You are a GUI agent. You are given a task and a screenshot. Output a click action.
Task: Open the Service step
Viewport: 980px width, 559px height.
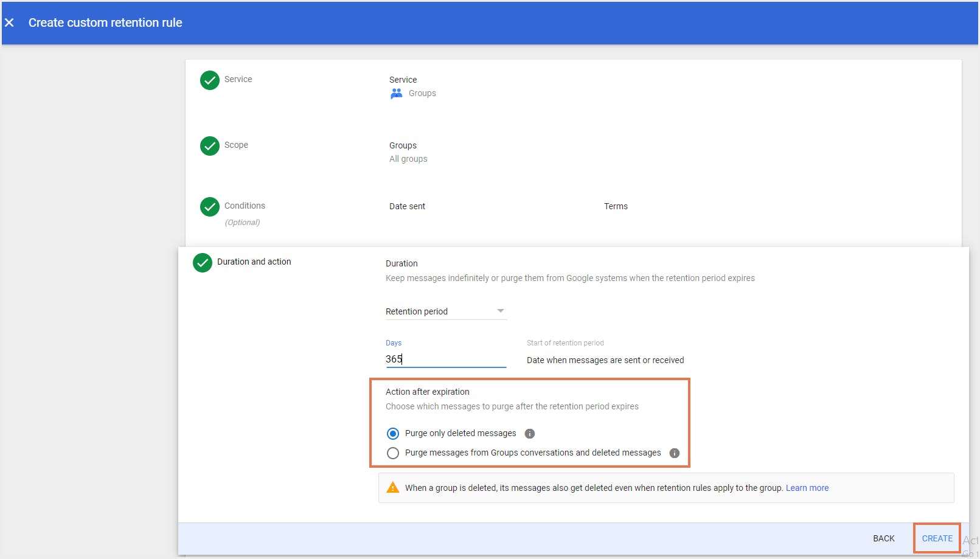point(238,79)
